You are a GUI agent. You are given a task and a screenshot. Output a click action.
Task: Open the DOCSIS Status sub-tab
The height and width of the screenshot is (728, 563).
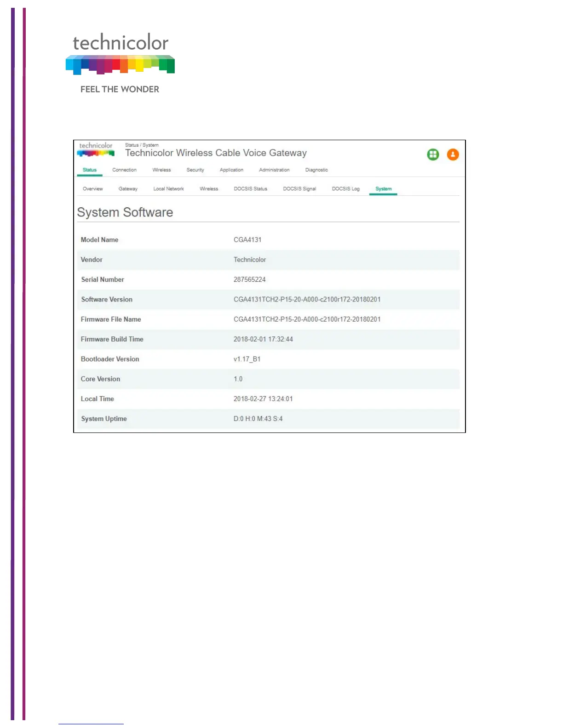[250, 189]
